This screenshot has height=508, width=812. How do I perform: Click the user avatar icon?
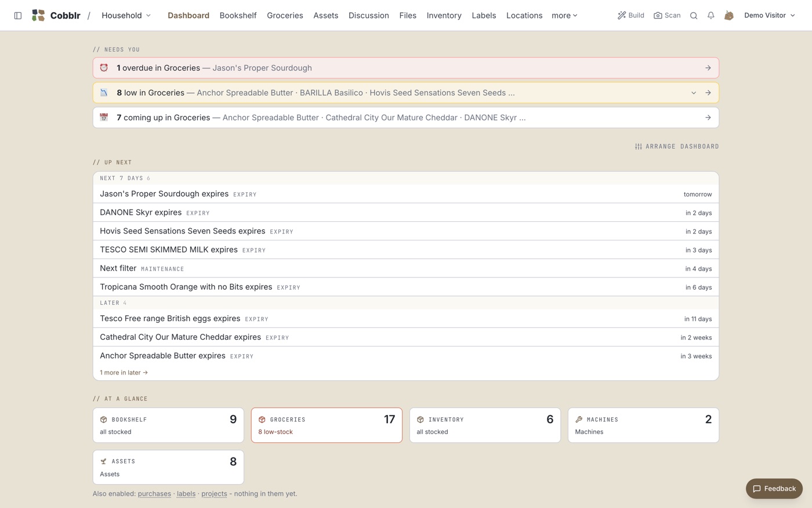[729, 16]
